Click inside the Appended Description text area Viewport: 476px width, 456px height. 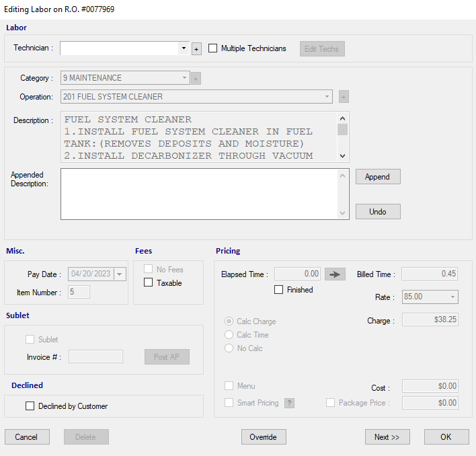pos(198,194)
